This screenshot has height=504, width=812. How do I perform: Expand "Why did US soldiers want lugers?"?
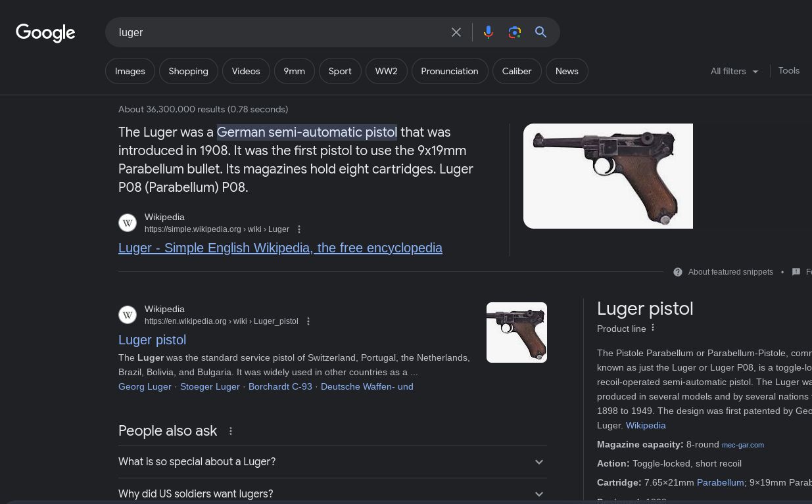coord(332,493)
